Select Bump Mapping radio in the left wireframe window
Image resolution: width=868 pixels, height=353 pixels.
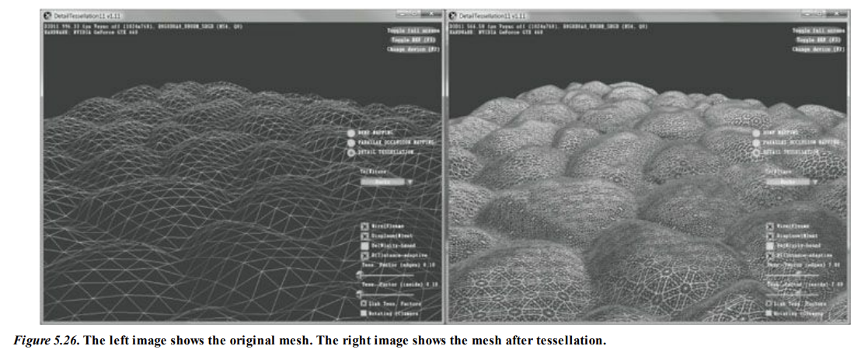[x=351, y=133]
